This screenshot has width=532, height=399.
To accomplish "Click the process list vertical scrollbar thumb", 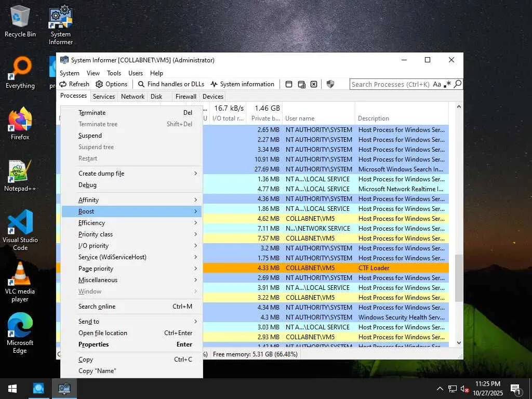I will [459, 278].
